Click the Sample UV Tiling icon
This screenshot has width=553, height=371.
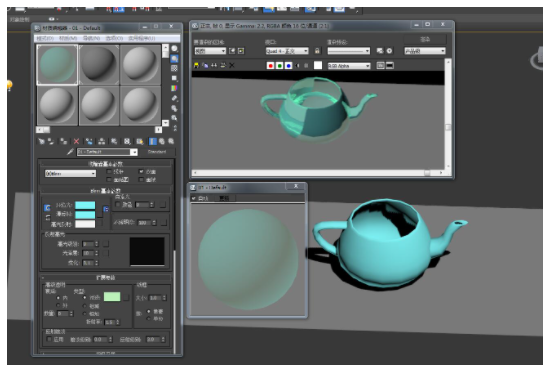click(x=174, y=78)
